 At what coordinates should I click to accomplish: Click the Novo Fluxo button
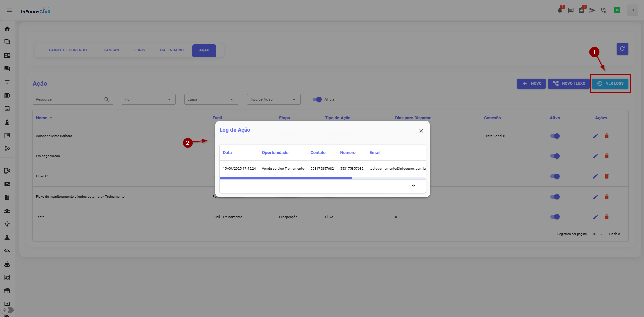pos(569,83)
